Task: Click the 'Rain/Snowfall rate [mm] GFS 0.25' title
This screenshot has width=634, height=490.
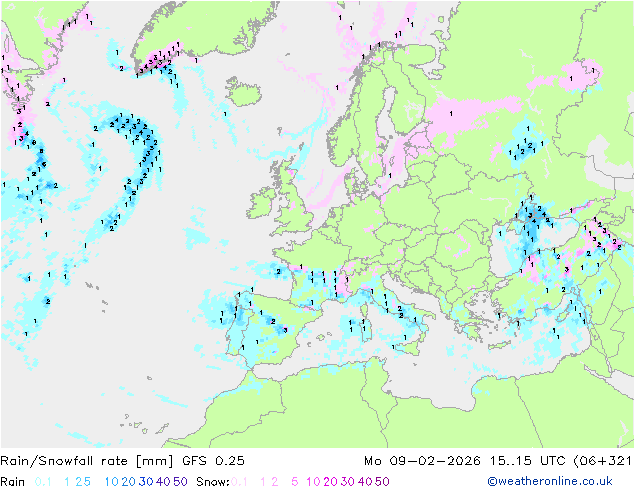Action: pos(123,460)
